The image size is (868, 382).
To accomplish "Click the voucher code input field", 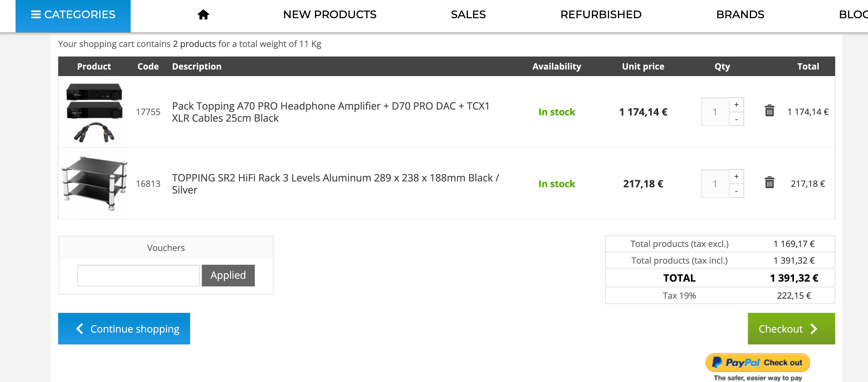I will pos(139,275).
